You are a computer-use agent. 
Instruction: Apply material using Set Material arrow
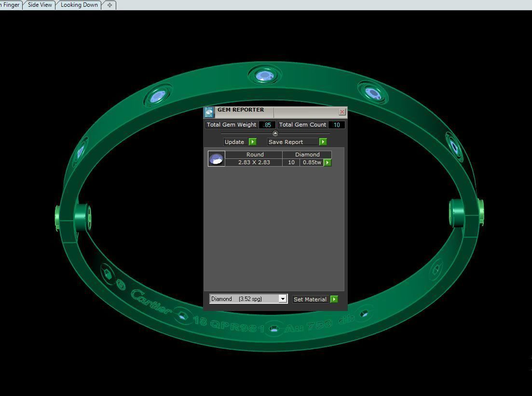tap(334, 299)
